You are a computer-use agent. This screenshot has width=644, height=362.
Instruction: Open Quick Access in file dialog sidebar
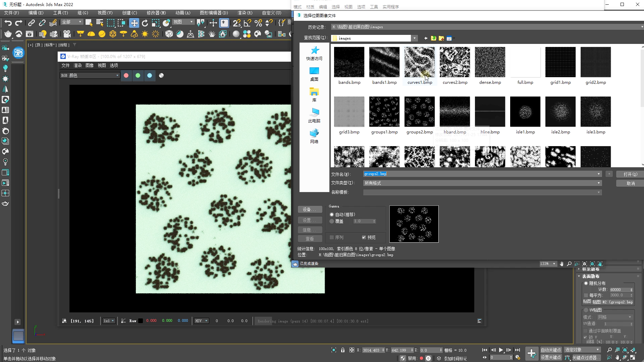[x=314, y=53]
